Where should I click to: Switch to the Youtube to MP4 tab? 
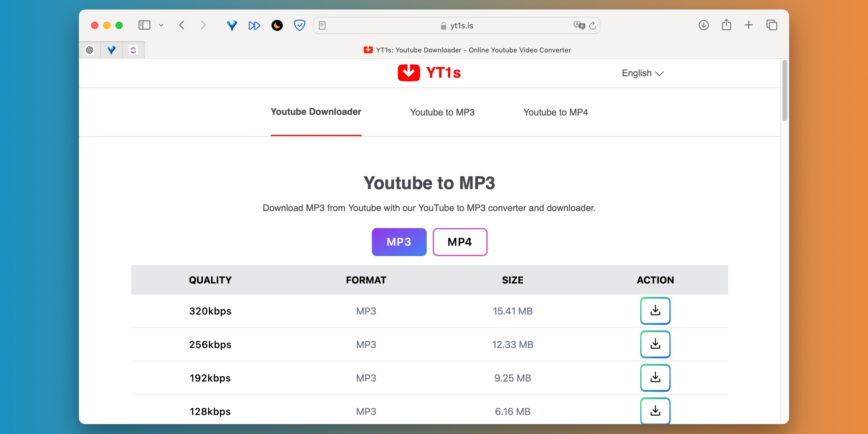[x=555, y=112]
